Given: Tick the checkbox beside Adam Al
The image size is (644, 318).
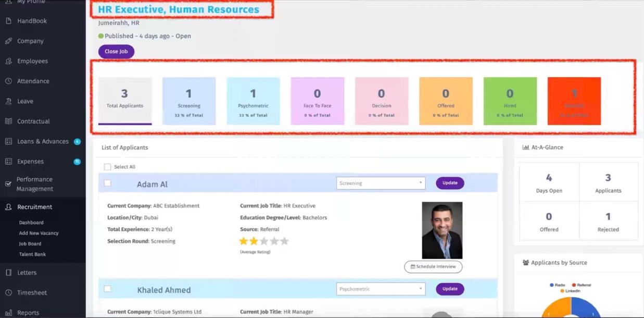Looking at the screenshot, I should point(107,183).
